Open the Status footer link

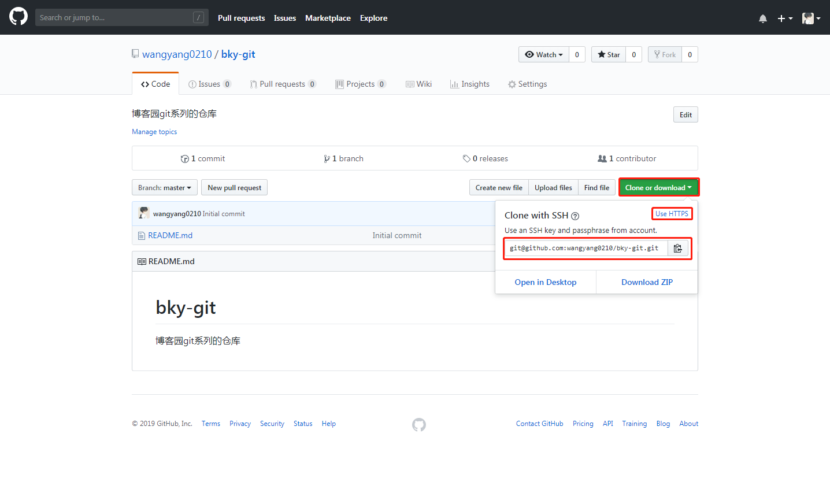(303, 424)
